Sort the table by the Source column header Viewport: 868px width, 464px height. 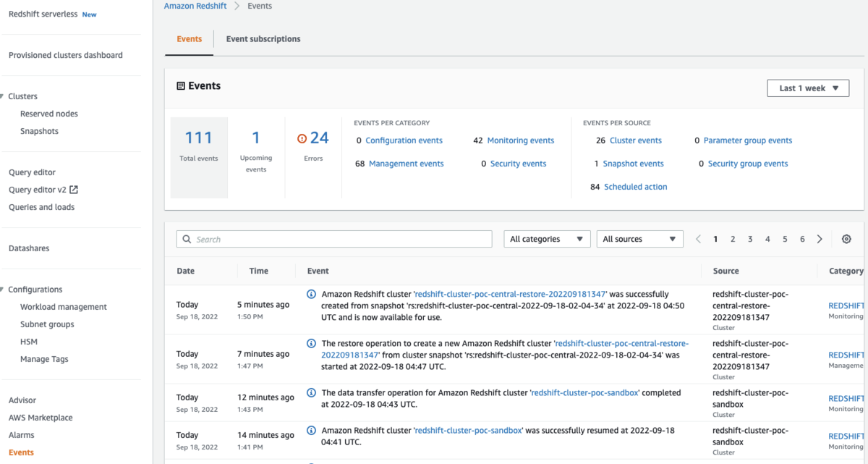(x=726, y=271)
